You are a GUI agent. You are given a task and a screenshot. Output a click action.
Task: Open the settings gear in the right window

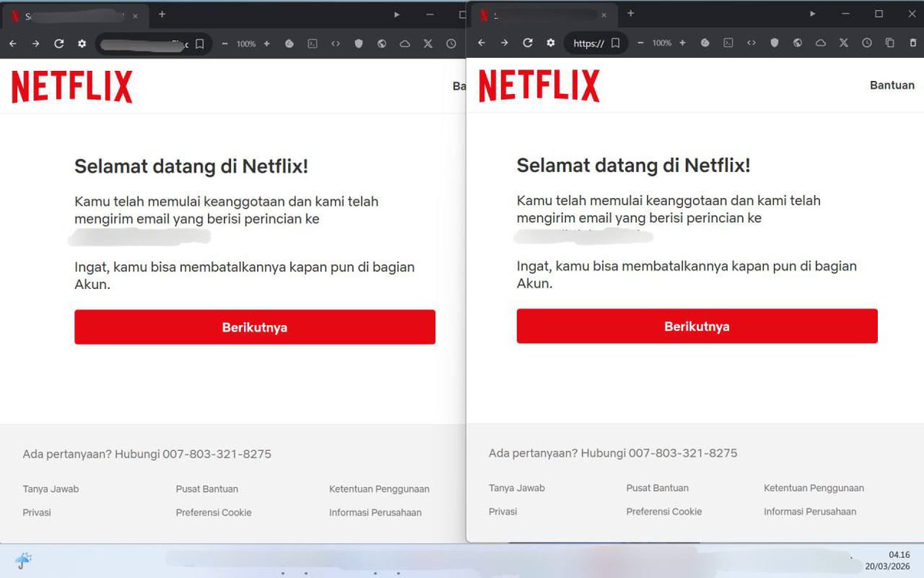click(551, 43)
